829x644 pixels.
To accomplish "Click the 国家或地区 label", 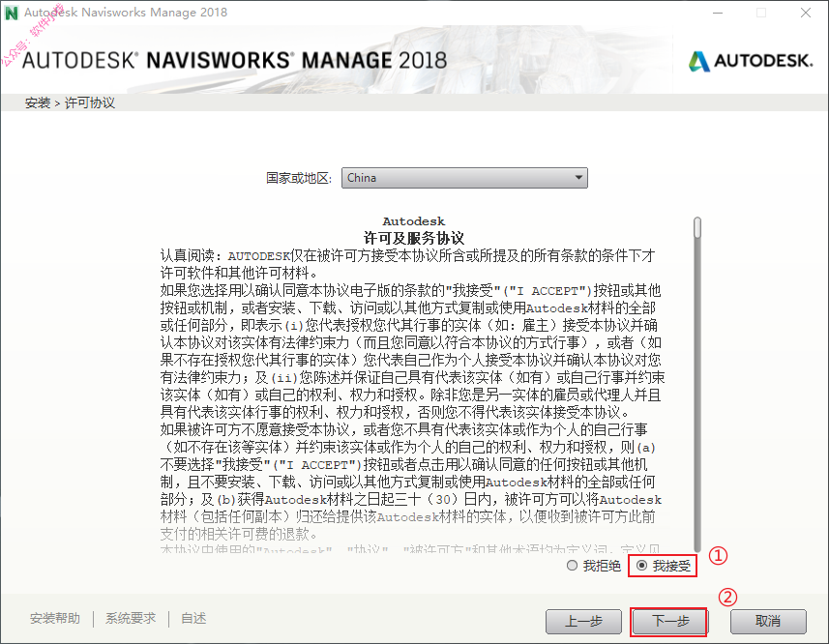I will coord(299,178).
